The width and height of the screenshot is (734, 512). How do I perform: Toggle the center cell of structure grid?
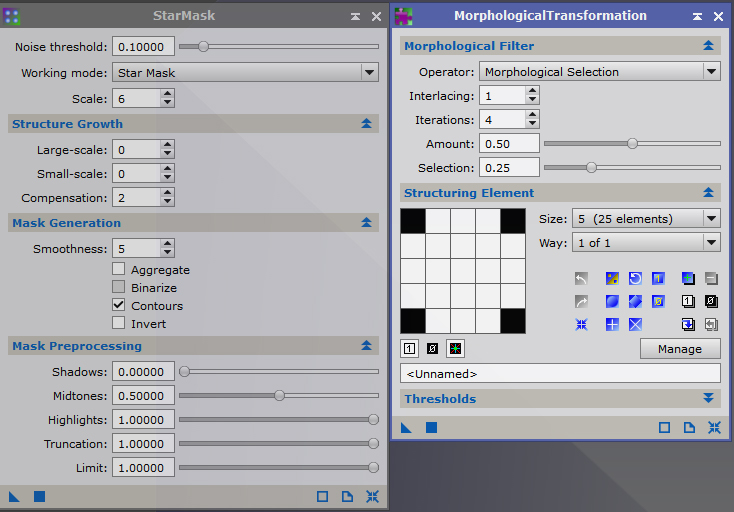[x=463, y=271]
